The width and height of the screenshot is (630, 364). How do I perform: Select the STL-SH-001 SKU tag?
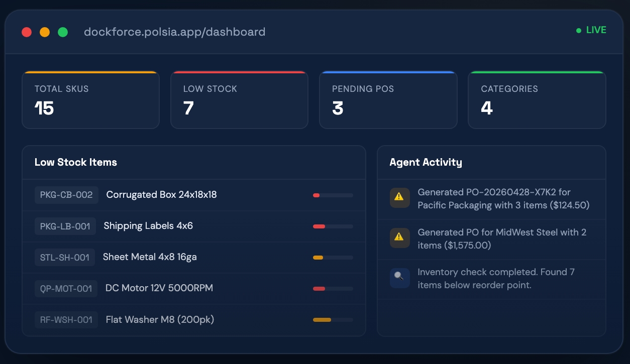tap(65, 257)
